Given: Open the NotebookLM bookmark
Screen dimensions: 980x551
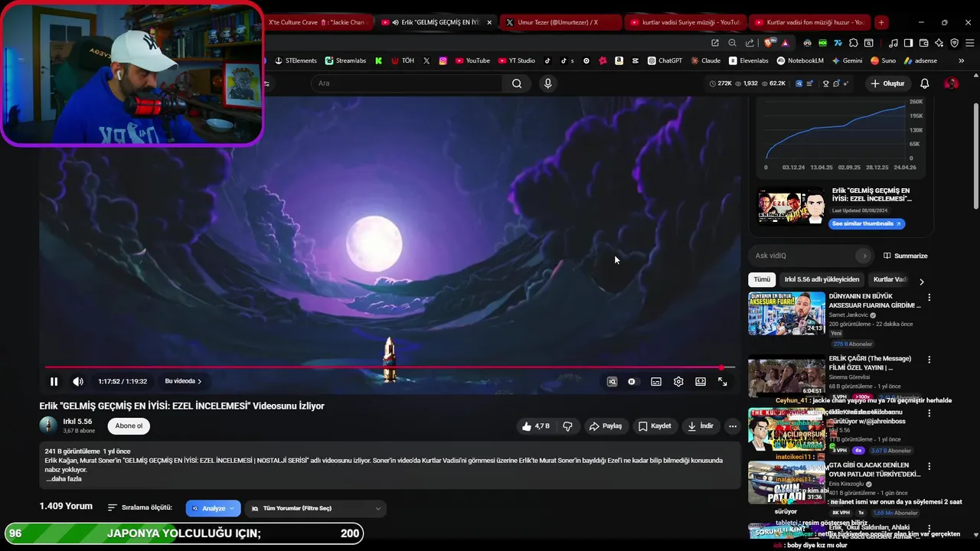Looking at the screenshot, I should pos(800,60).
